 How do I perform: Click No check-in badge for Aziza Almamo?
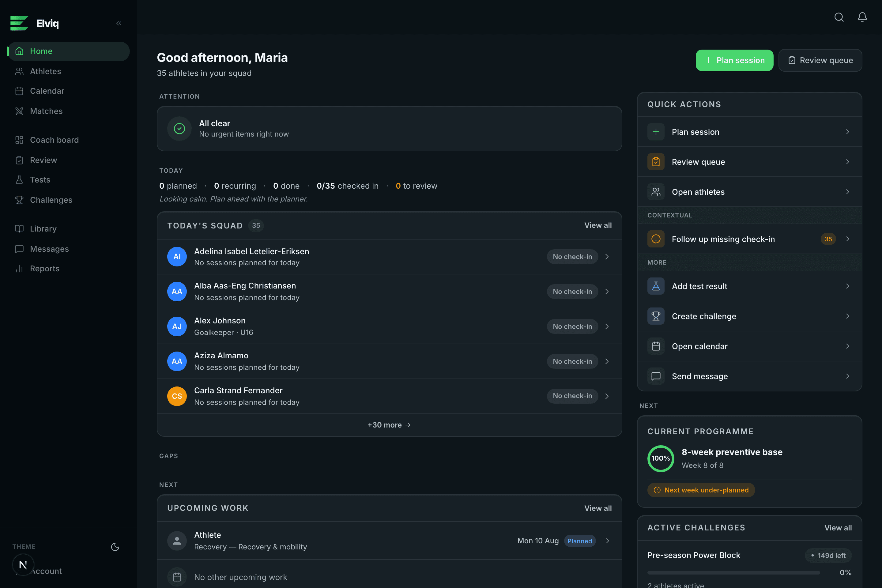point(572,361)
